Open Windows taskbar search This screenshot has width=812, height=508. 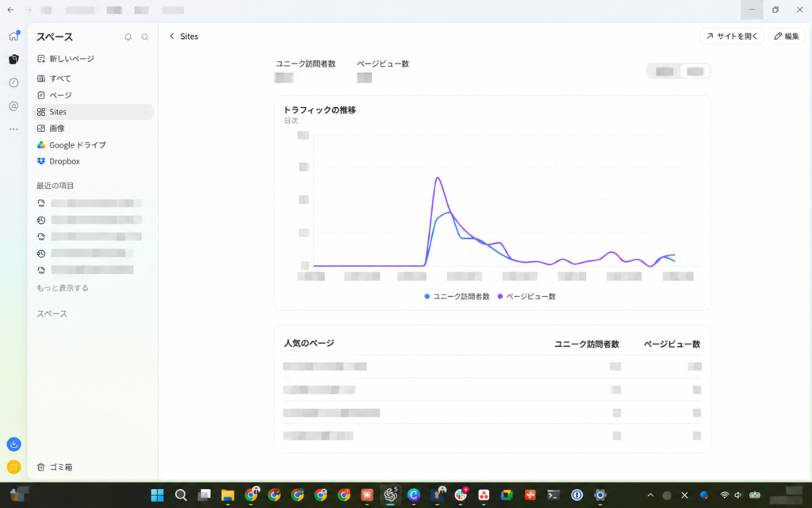[181, 495]
